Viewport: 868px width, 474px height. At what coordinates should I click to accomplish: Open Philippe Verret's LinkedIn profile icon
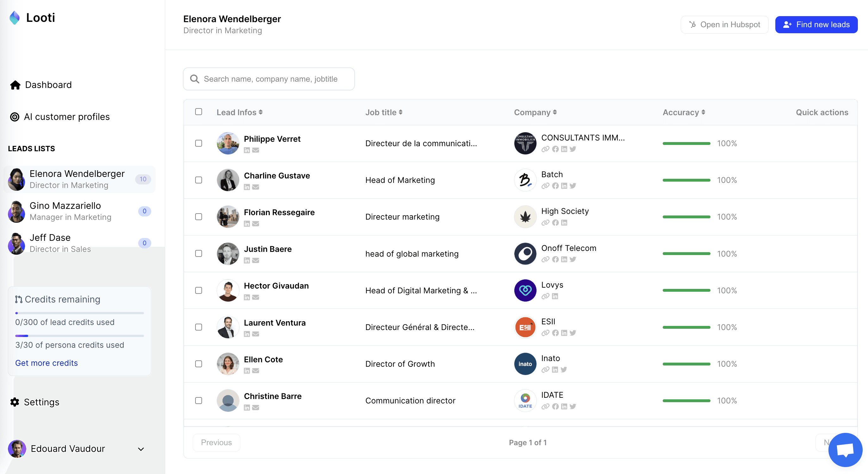(247, 150)
